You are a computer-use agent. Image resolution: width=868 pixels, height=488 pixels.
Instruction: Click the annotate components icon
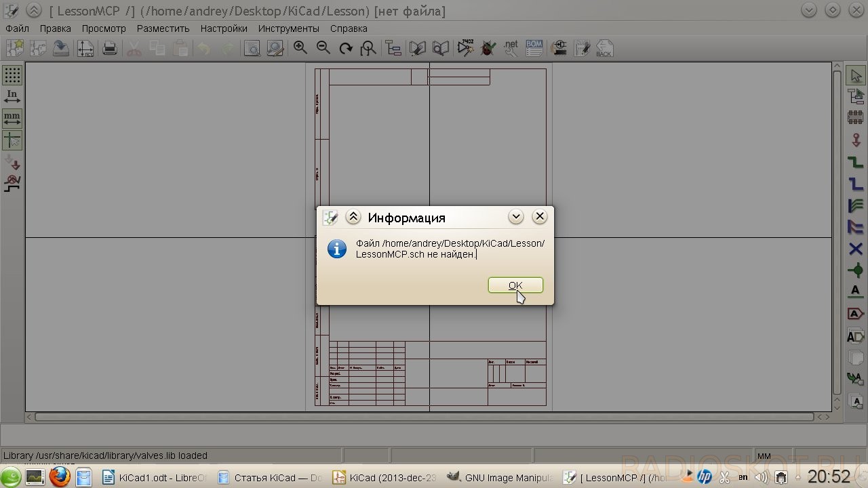coord(465,48)
